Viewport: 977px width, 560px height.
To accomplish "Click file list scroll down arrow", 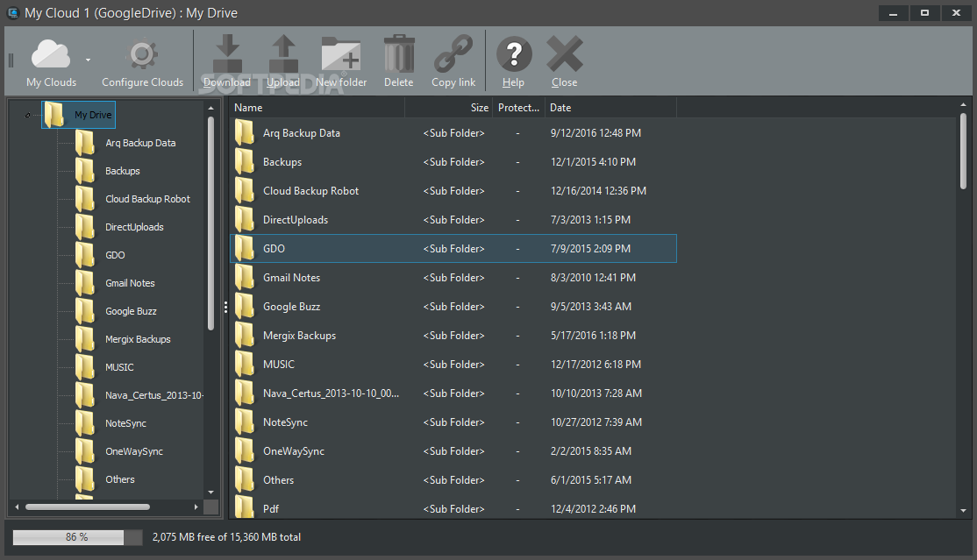I will pos(963,510).
